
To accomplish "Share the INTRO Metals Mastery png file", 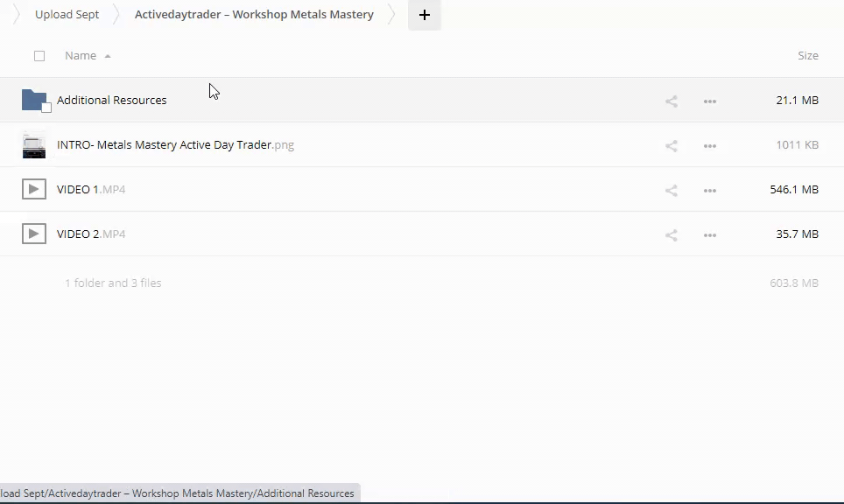I will 672,145.
